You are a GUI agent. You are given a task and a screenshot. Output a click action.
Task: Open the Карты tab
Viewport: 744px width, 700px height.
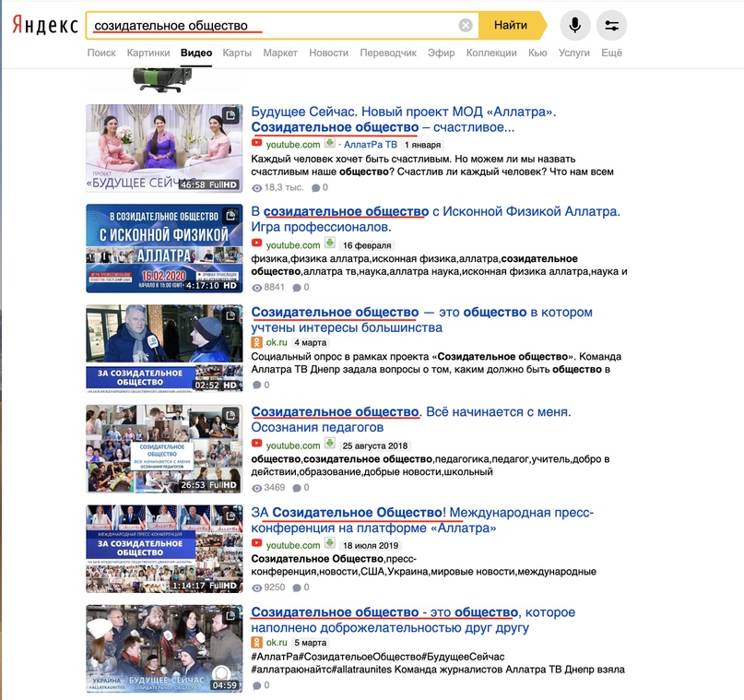237,53
